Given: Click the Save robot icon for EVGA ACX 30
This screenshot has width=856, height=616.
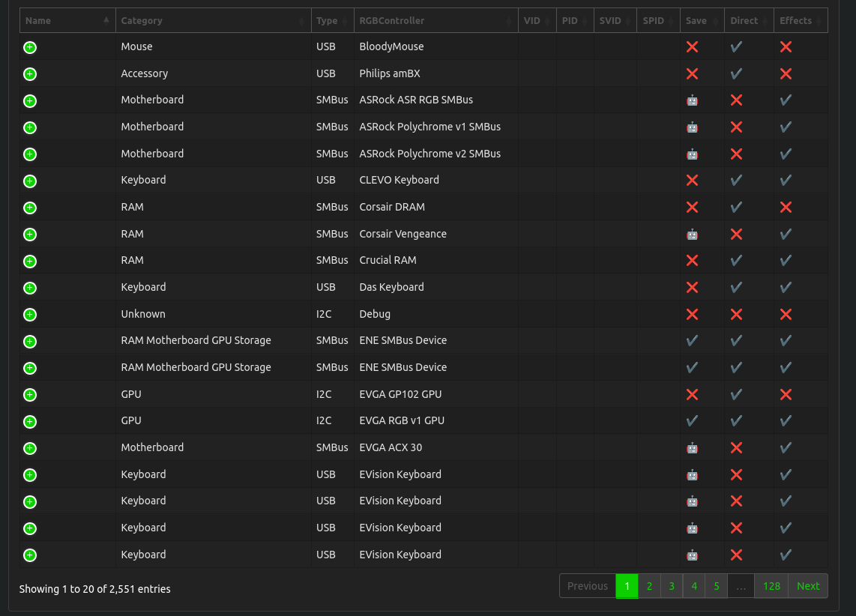Looking at the screenshot, I should 693,448.
